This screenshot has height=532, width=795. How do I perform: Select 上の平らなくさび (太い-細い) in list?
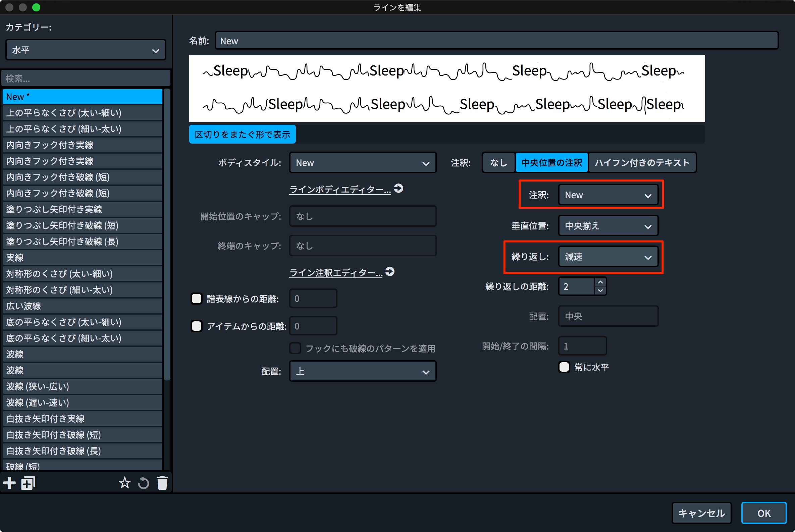[83, 113]
